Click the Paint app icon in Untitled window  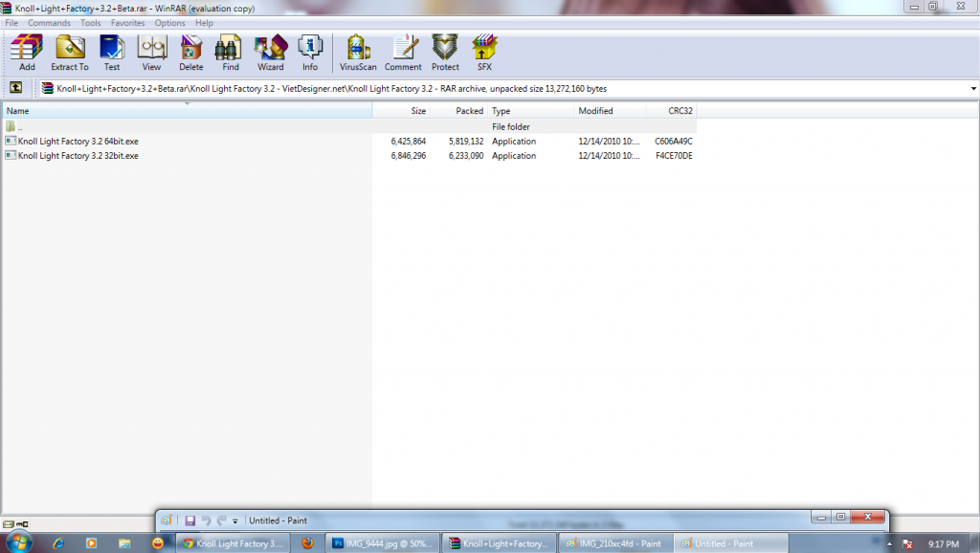coord(167,520)
